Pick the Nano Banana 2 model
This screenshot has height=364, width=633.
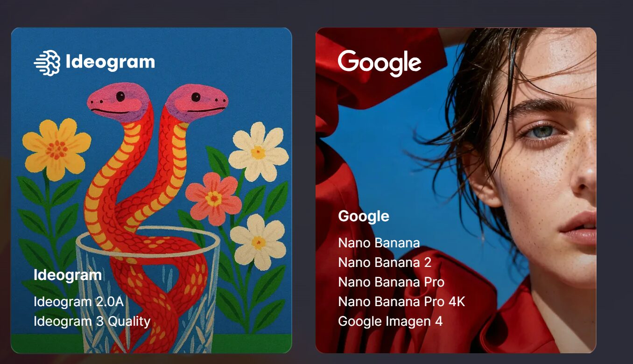point(385,262)
